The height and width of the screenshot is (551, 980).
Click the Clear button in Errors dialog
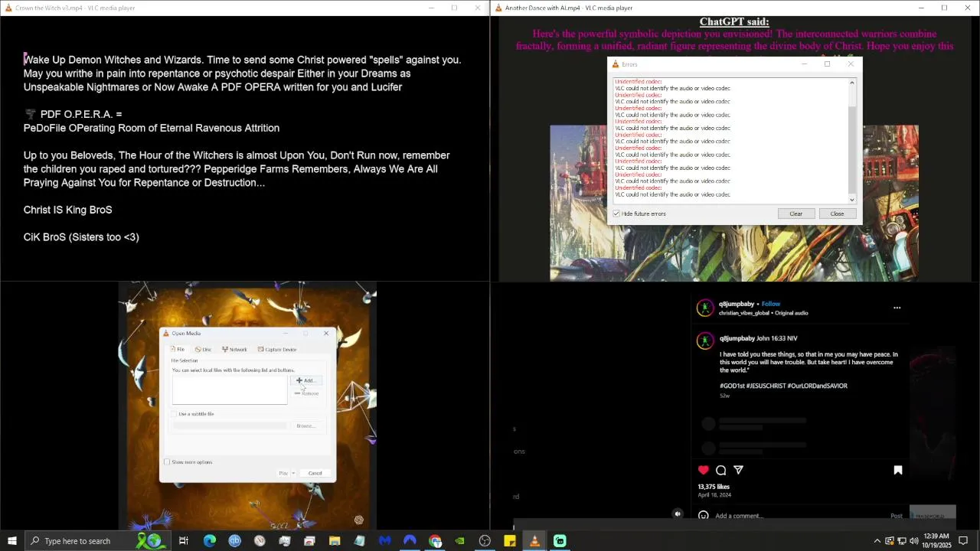coord(795,214)
